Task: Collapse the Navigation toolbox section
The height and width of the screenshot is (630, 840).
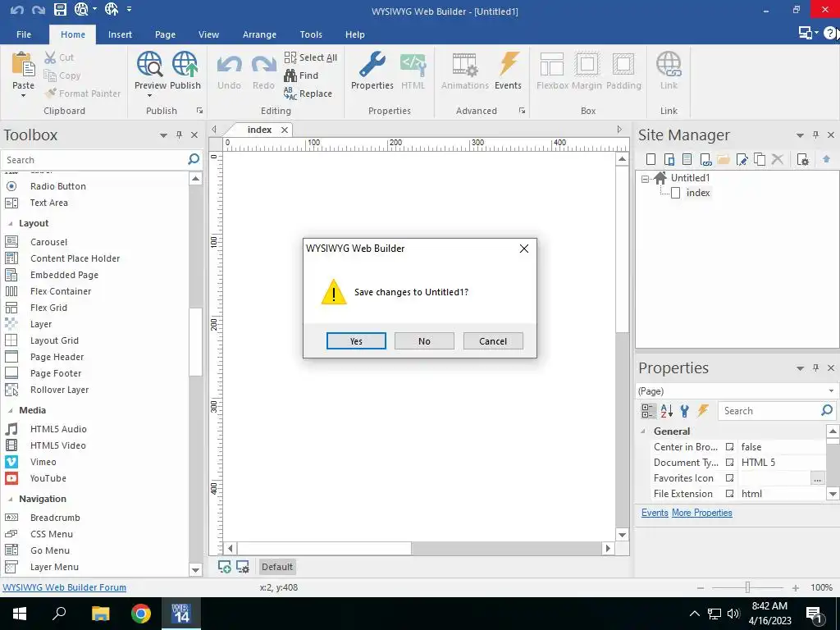Action: tap(10, 500)
